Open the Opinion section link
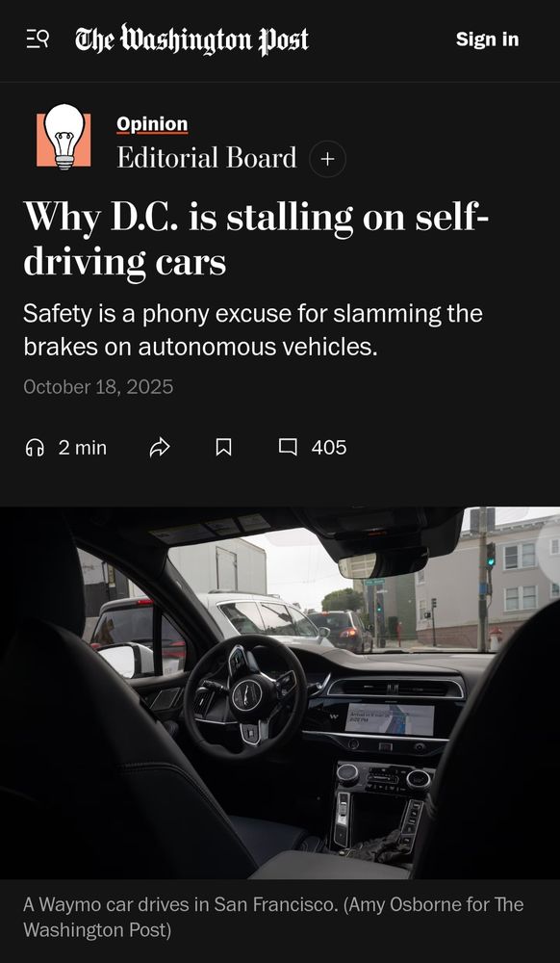Image resolution: width=560 pixels, height=963 pixels. coord(152,124)
